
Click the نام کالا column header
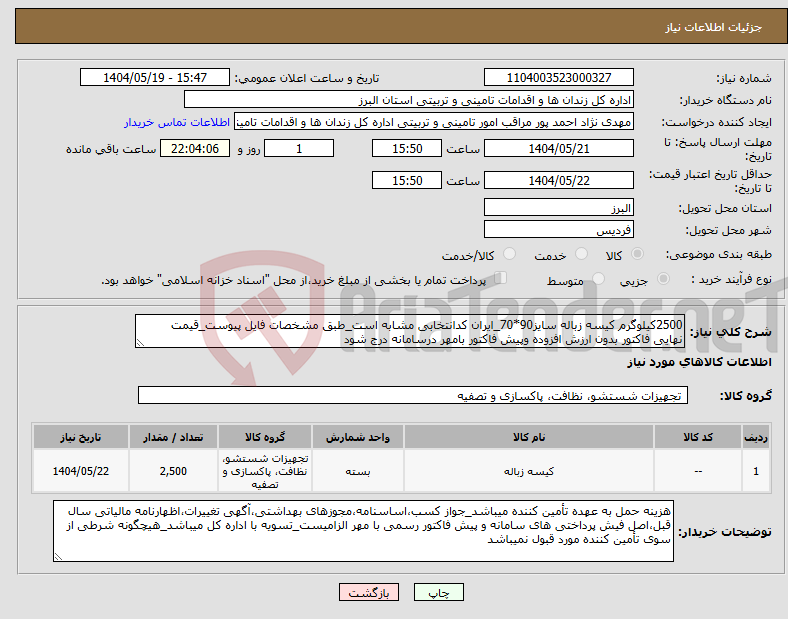click(529, 437)
